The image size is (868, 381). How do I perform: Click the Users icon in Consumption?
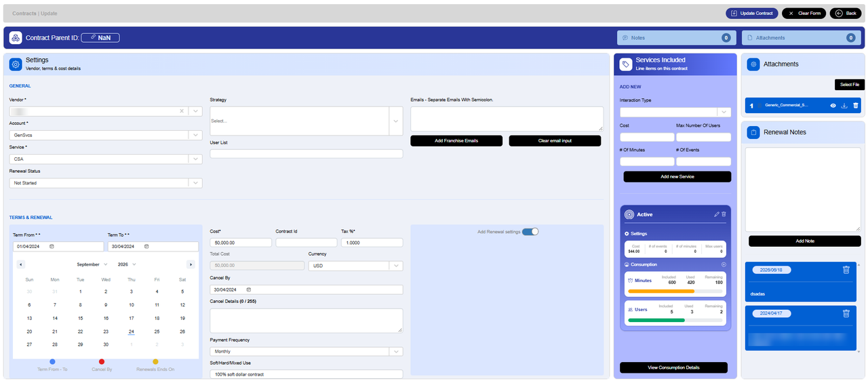631,309
